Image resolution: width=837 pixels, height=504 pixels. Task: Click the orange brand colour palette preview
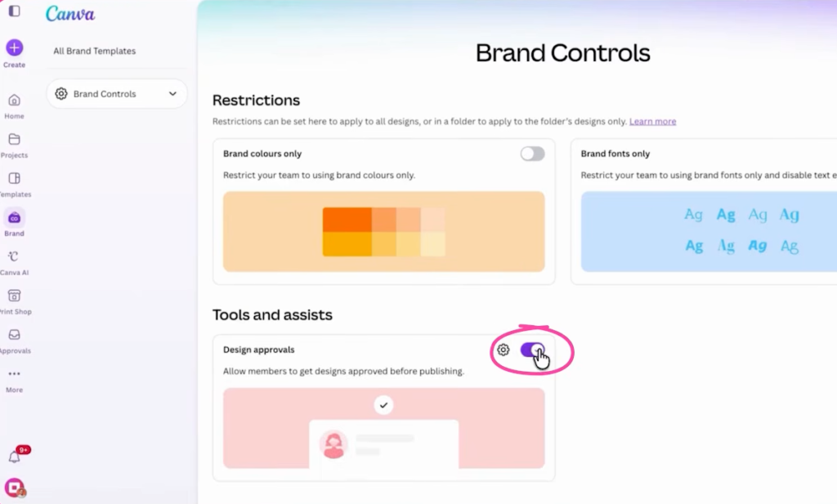click(x=384, y=231)
